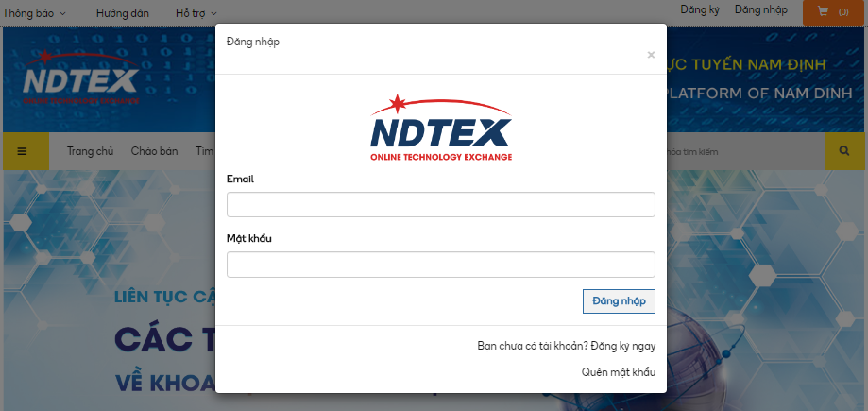868x411 pixels.
Task: Open the shopping cart icon button
Action: [x=833, y=12]
